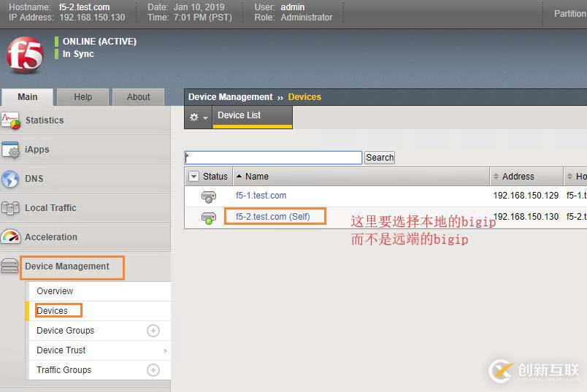Click the Partition label in header
The width and height of the screenshot is (587, 392).
[x=570, y=14]
